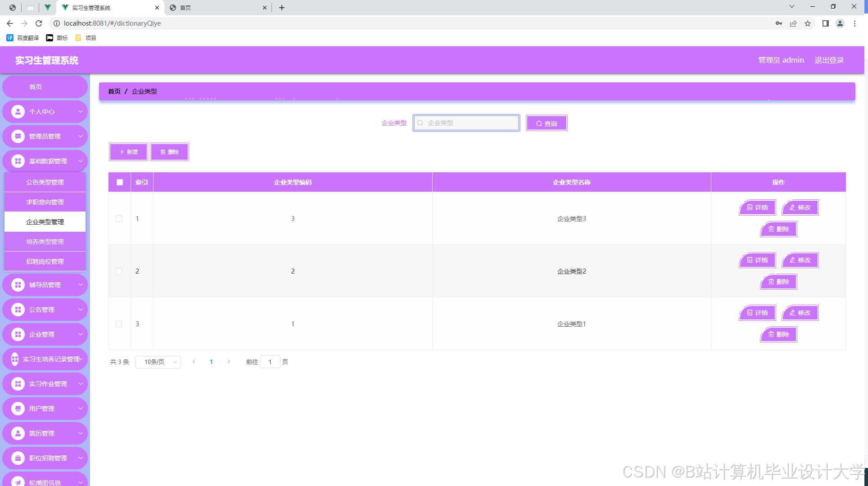Image resolution: width=868 pixels, height=486 pixels.
Task: Open 培养类型管理 submenu item
Action: (x=45, y=242)
